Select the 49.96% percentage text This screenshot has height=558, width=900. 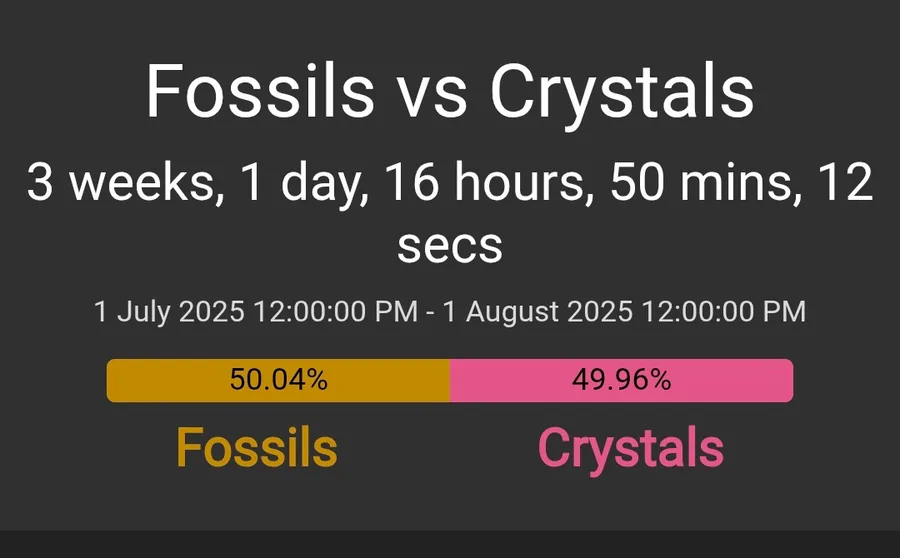pyautogui.click(x=622, y=379)
